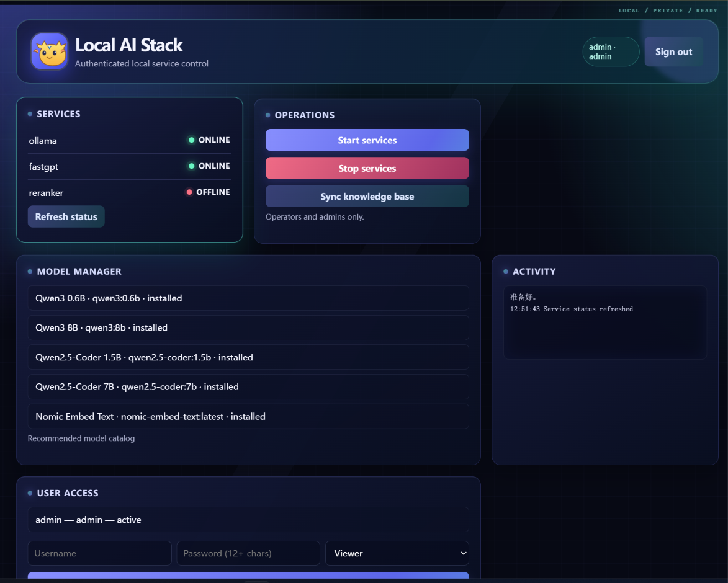This screenshot has height=583, width=728.
Task: Click the 'admin — admin — active' user row
Action: (248, 520)
